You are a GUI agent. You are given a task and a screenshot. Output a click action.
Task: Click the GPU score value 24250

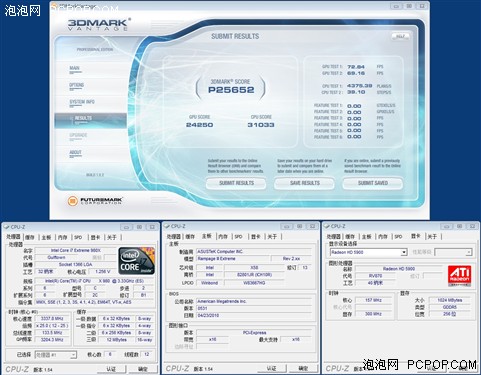click(x=199, y=125)
